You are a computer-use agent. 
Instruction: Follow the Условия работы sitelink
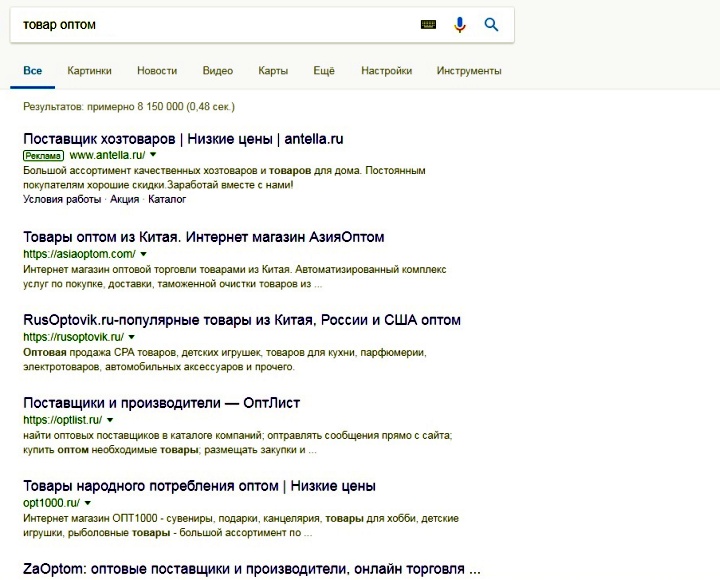point(61,199)
